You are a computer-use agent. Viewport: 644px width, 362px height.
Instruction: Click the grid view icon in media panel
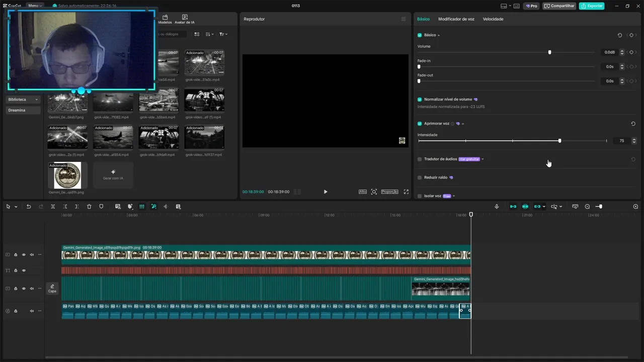tap(197, 34)
